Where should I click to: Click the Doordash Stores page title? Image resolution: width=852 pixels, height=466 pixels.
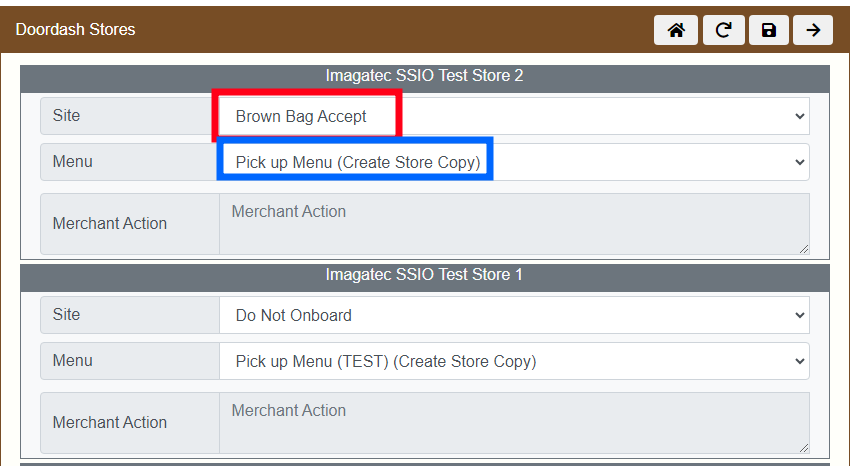pyautogui.click(x=75, y=30)
